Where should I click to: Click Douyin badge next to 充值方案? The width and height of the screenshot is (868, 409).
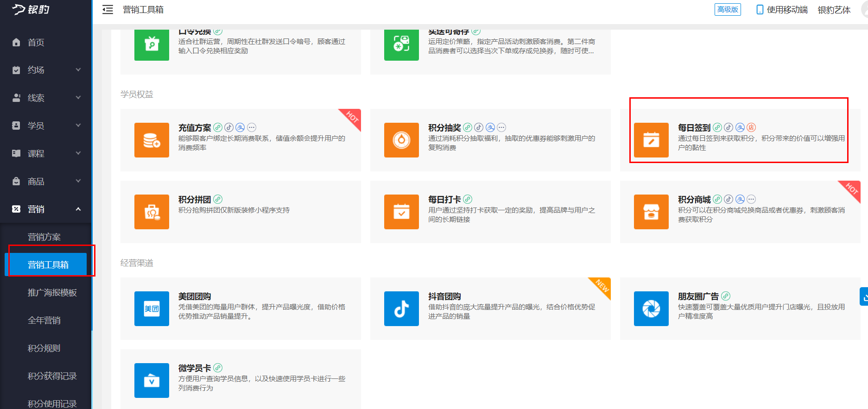pos(229,127)
